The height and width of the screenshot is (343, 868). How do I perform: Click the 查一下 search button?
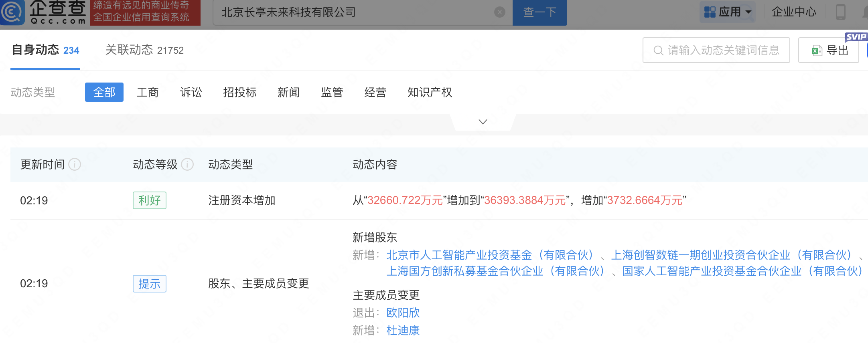coord(539,12)
